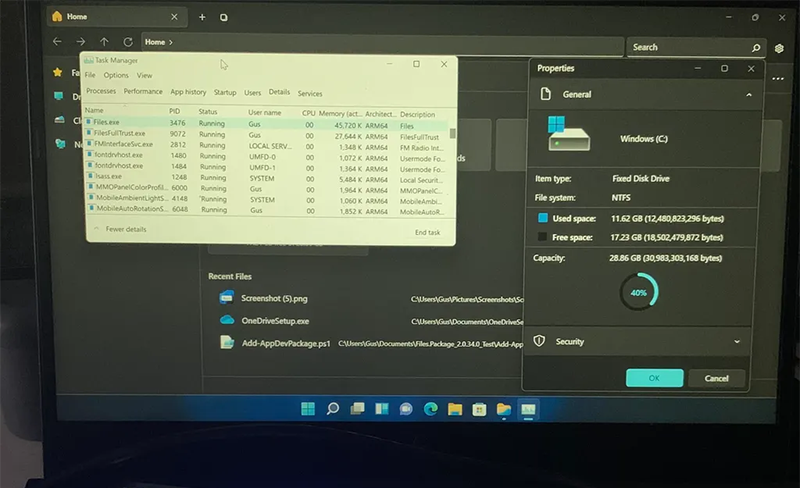Switch to the Performance tab
Screen dimensions: 800x488
pyautogui.click(x=143, y=91)
